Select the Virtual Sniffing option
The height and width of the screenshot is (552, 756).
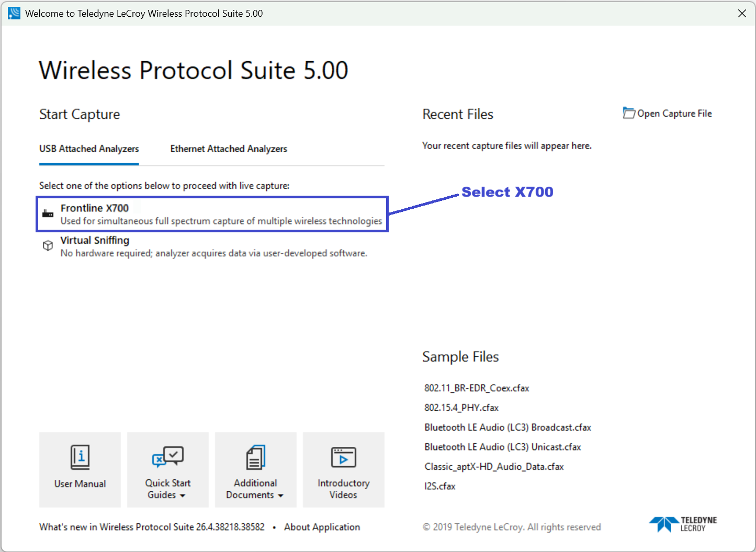212,246
